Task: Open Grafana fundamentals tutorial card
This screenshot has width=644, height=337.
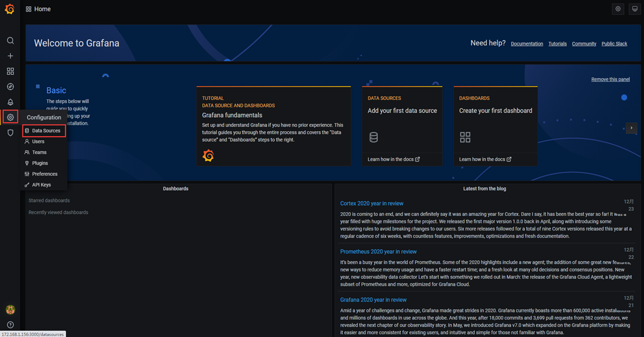Action: (x=273, y=126)
